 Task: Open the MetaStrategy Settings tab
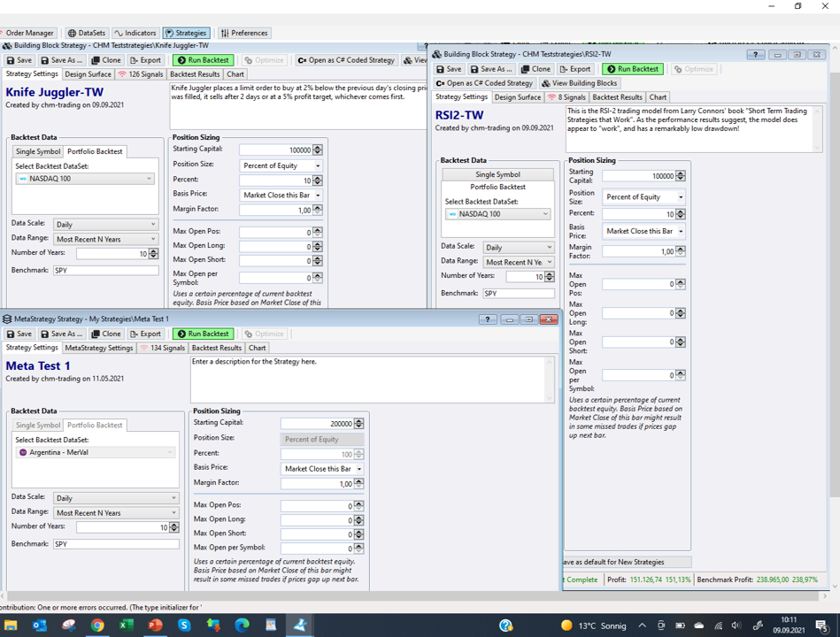point(98,348)
